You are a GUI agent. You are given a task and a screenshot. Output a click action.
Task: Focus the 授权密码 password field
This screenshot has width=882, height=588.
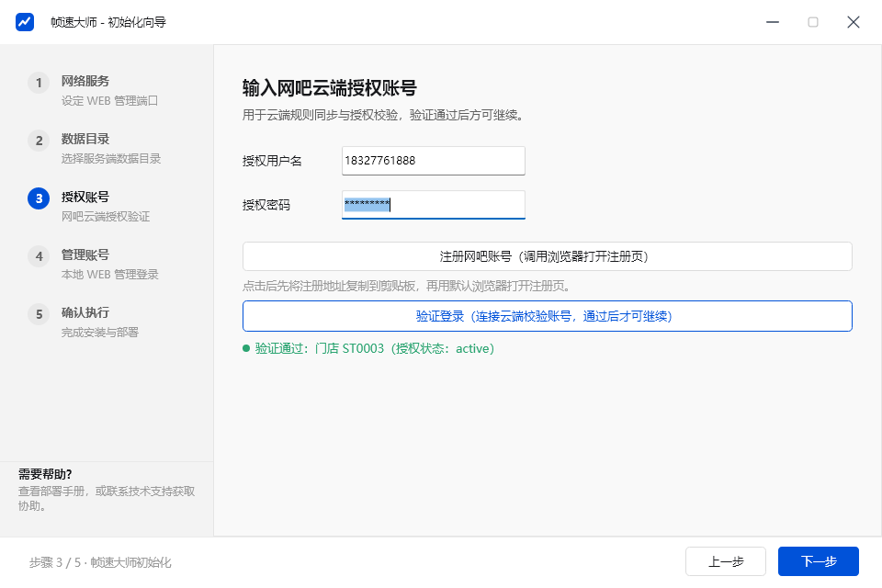pyautogui.click(x=433, y=205)
